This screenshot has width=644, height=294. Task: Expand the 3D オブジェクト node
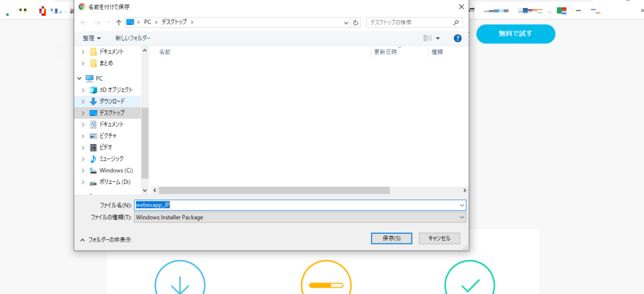pos(84,89)
